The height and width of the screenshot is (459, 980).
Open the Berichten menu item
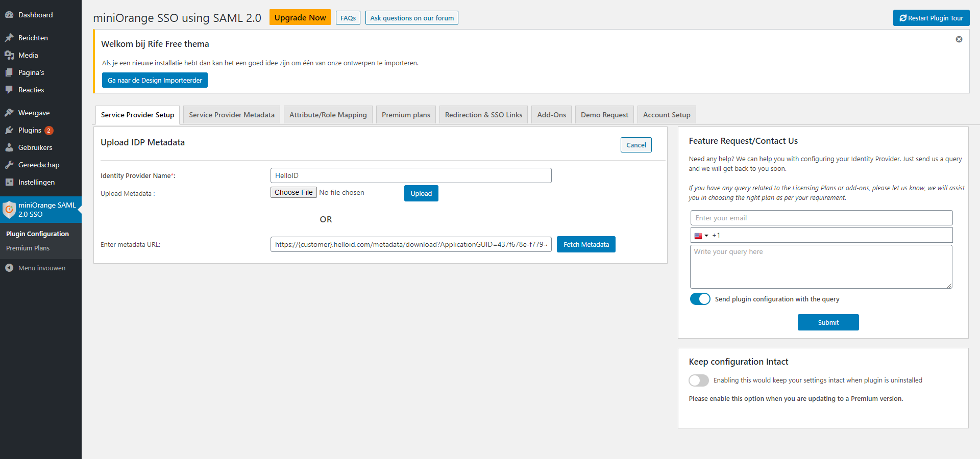pos(41,38)
